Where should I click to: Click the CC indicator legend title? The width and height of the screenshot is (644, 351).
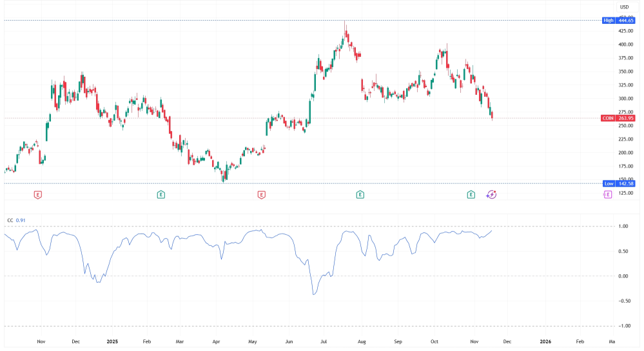10,221
